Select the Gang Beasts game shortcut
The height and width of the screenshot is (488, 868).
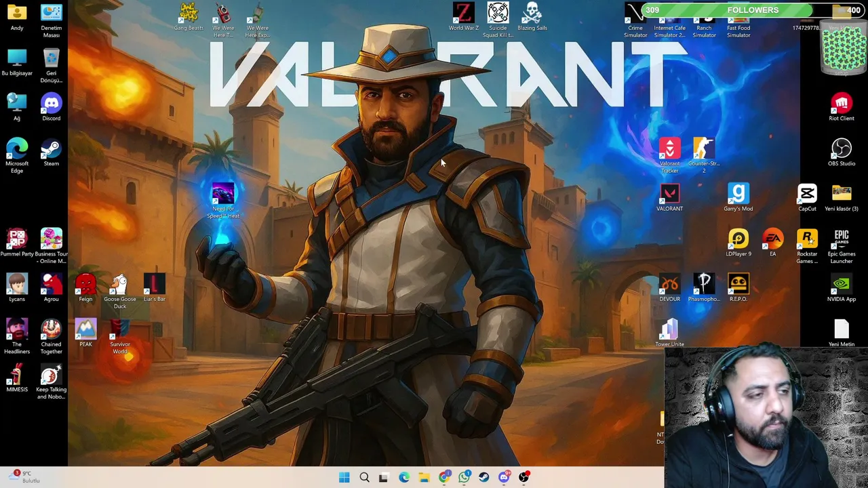pyautogui.click(x=189, y=17)
